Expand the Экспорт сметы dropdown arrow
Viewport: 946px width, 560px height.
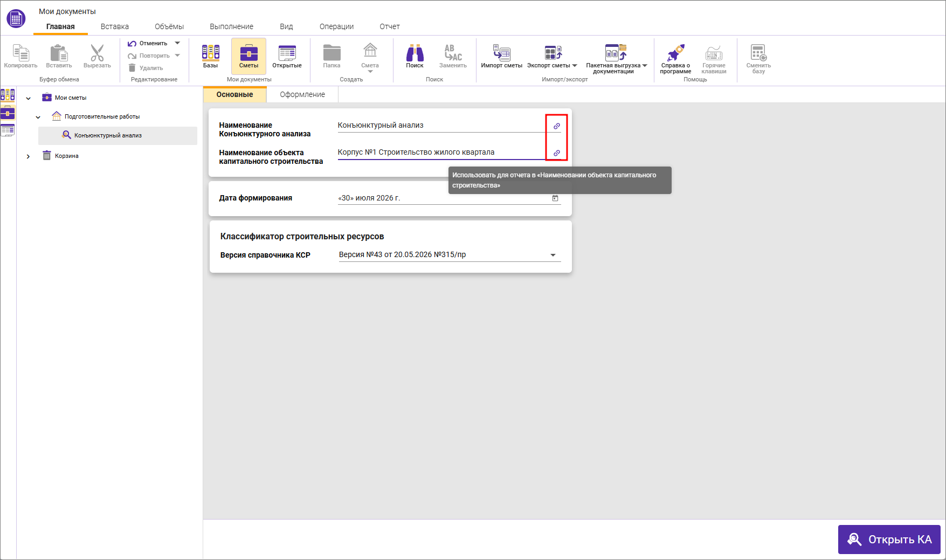point(575,66)
